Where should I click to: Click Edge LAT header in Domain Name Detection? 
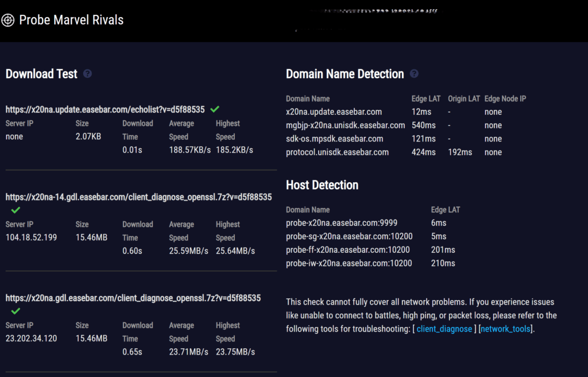[426, 99]
